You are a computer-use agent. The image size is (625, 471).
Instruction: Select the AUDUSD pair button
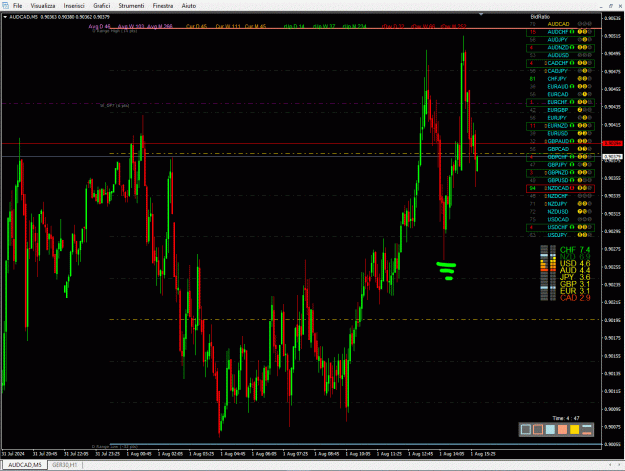coord(558,55)
